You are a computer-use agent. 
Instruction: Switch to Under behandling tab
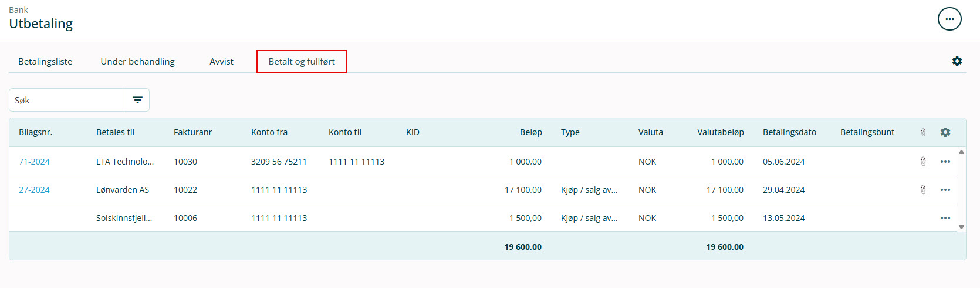137,62
